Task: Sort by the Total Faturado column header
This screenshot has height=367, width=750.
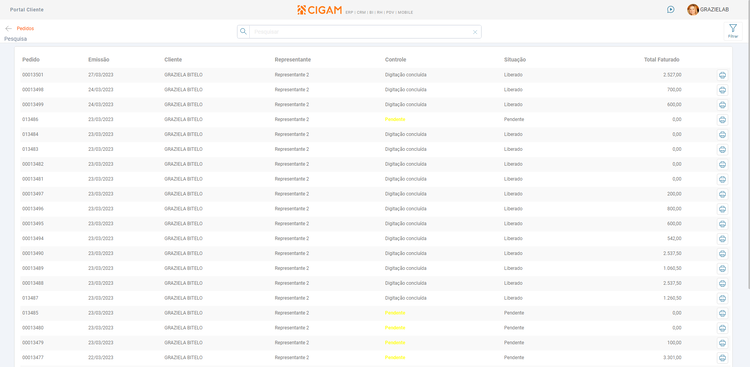Action: coord(662,60)
